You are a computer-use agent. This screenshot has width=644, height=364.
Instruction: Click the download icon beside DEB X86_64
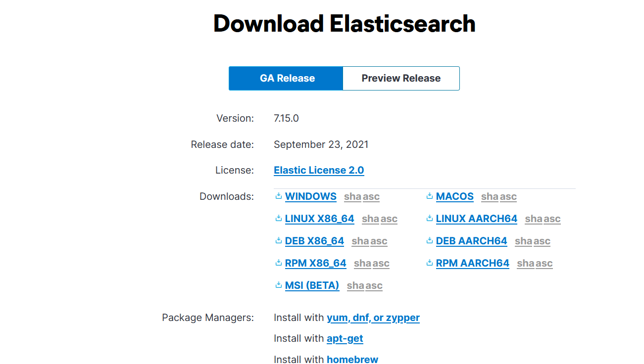click(279, 241)
